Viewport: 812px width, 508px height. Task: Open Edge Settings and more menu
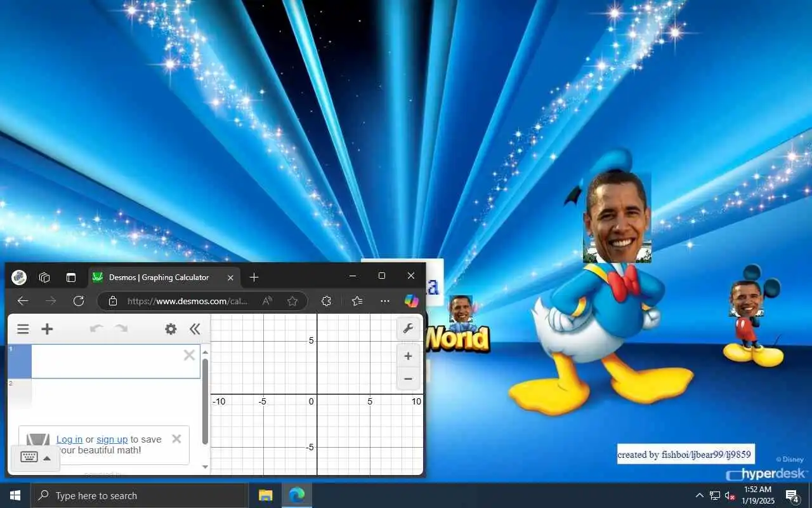pyautogui.click(x=385, y=301)
